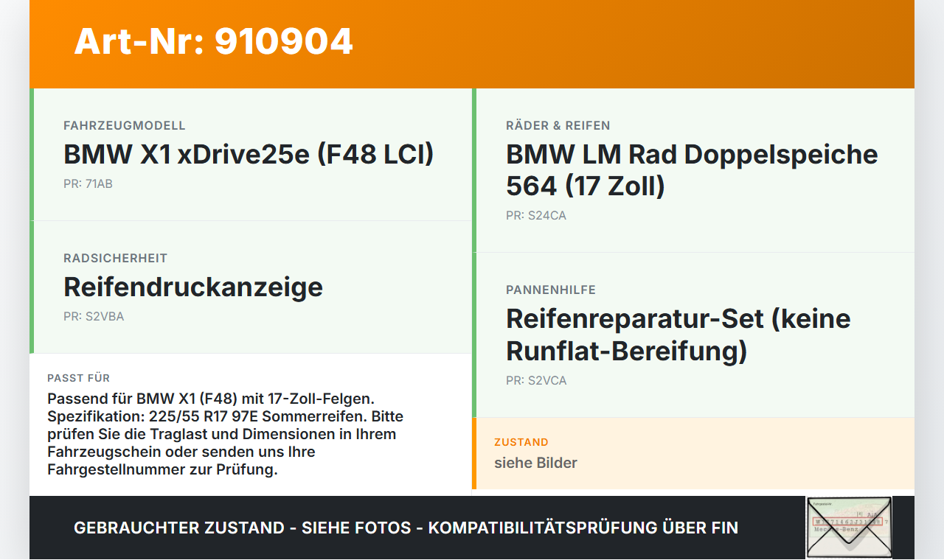The image size is (944, 560).
Task: Click the RADSICHERHEIT label
Action: (116, 258)
